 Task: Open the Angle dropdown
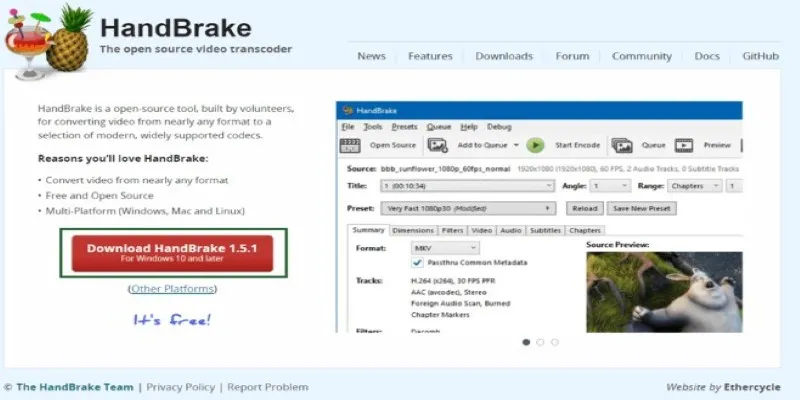[x=610, y=186]
